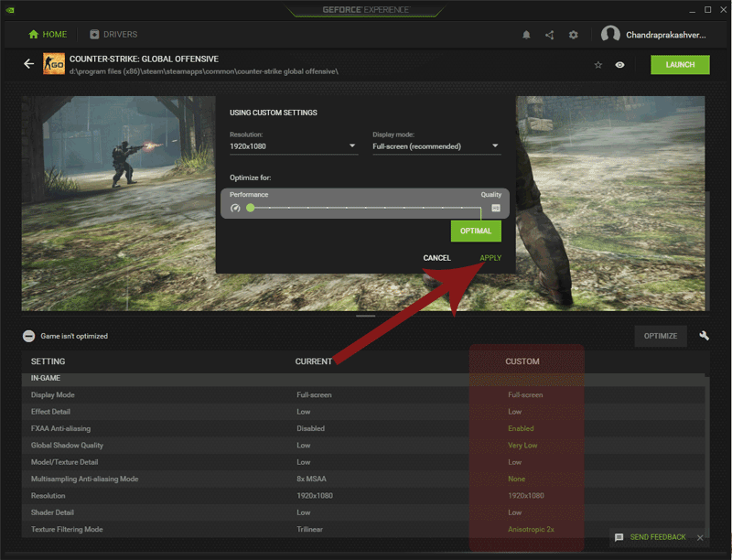Select the Global Shadow Quality setting row
This screenshot has width=732, height=560.
[363, 446]
